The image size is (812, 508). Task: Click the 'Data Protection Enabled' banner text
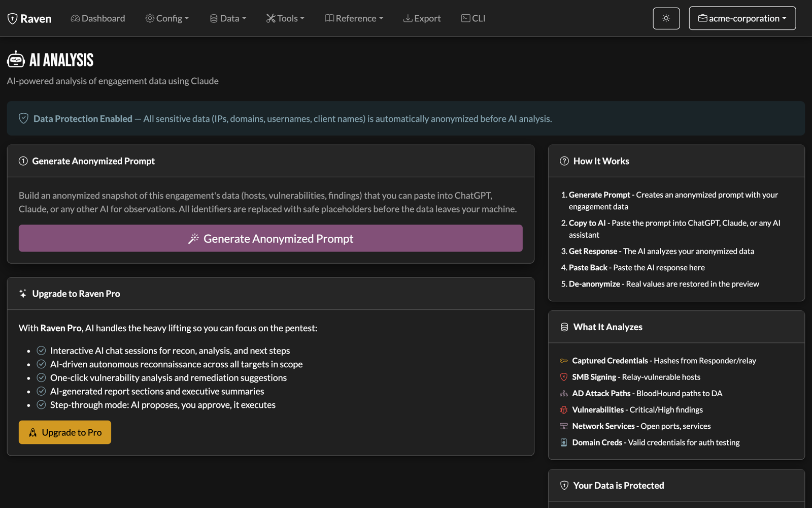coord(83,118)
